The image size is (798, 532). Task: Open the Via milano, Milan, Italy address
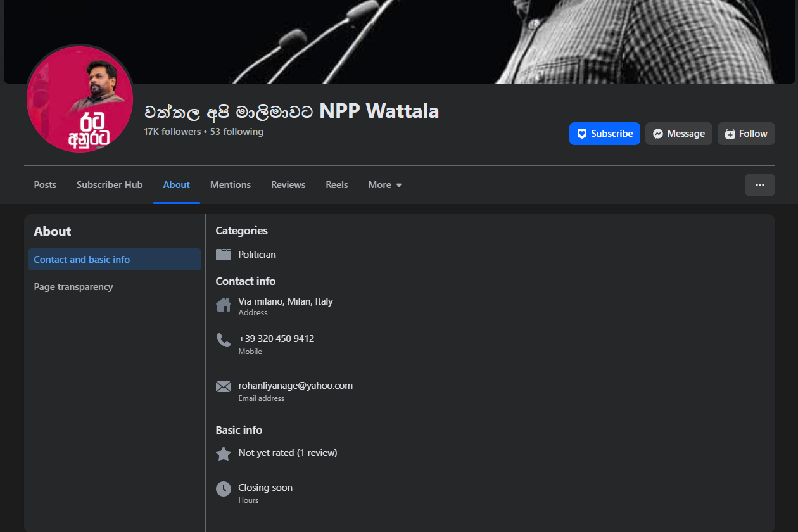click(x=286, y=301)
